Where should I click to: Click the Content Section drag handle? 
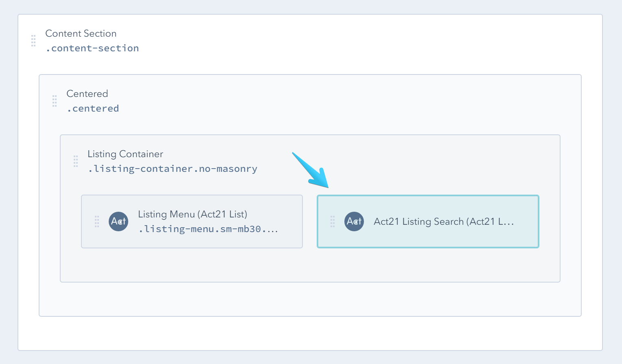click(33, 41)
